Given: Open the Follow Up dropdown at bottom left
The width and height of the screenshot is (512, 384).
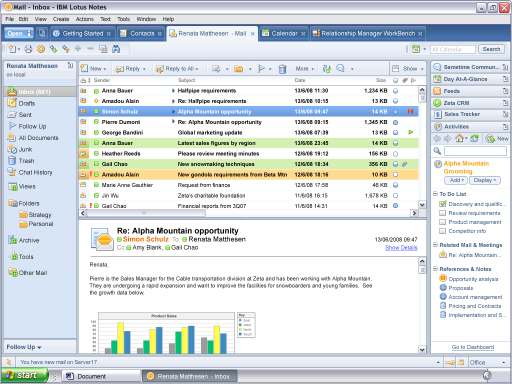Looking at the screenshot, I should pos(24,347).
